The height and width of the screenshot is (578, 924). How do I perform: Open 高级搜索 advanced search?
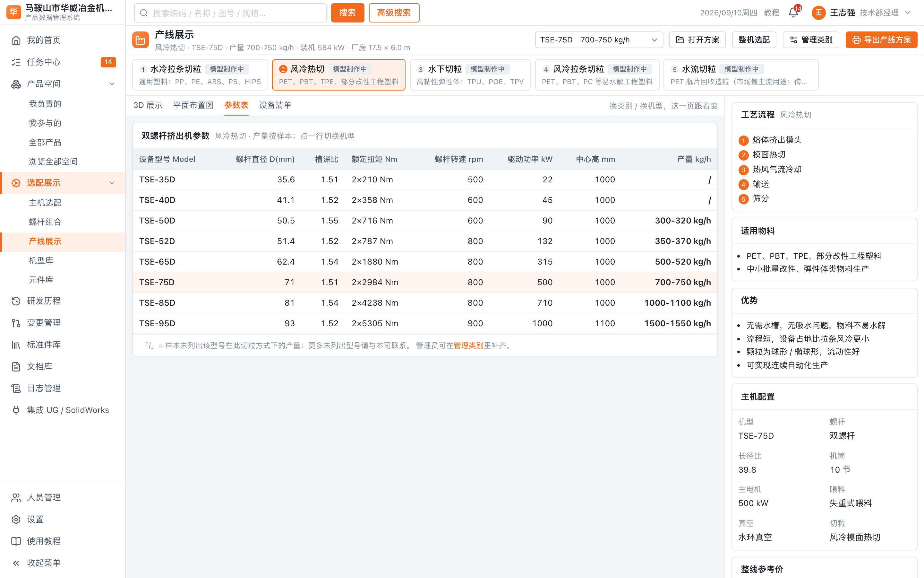click(394, 13)
